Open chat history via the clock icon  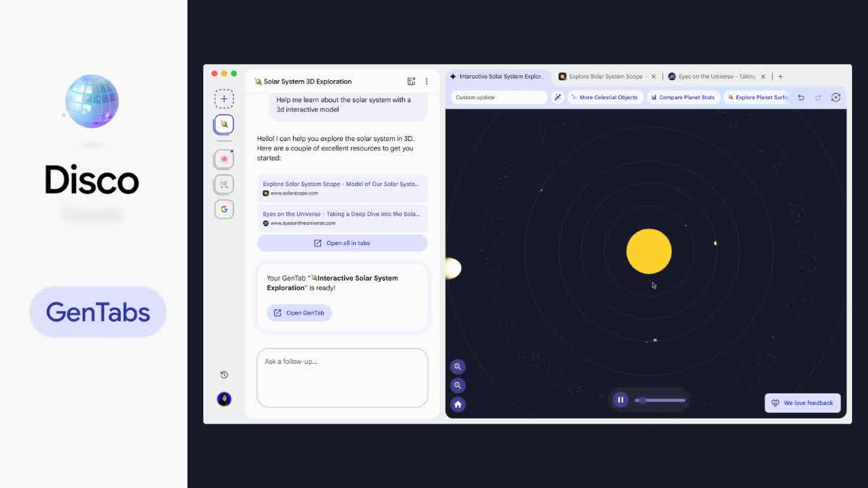[x=224, y=374]
